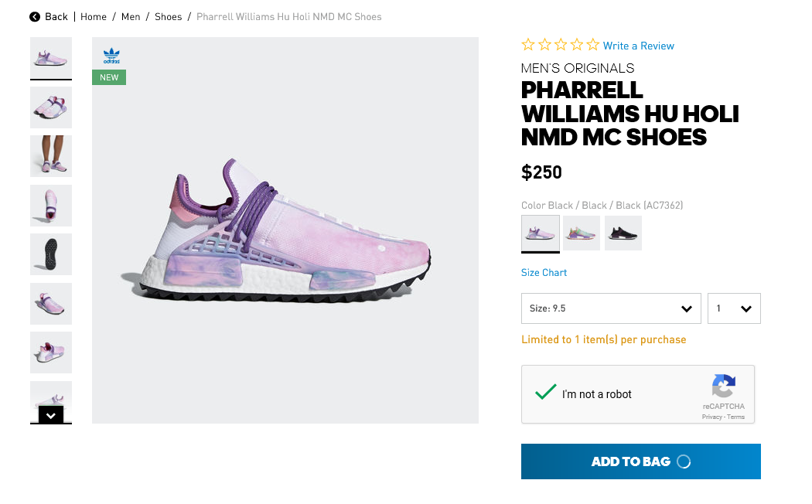Open the Size Chart
This screenshot has height=504, width=812.
542,272
